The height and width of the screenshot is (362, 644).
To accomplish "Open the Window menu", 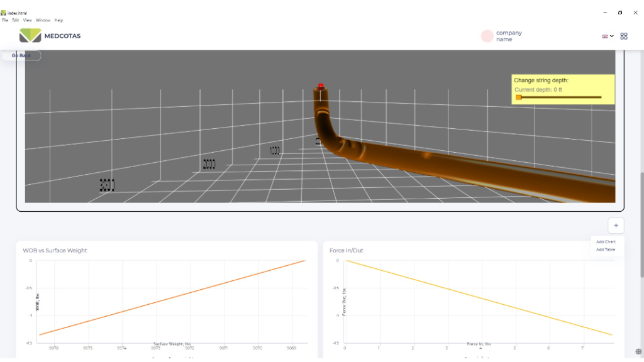I will coord(43,20).
